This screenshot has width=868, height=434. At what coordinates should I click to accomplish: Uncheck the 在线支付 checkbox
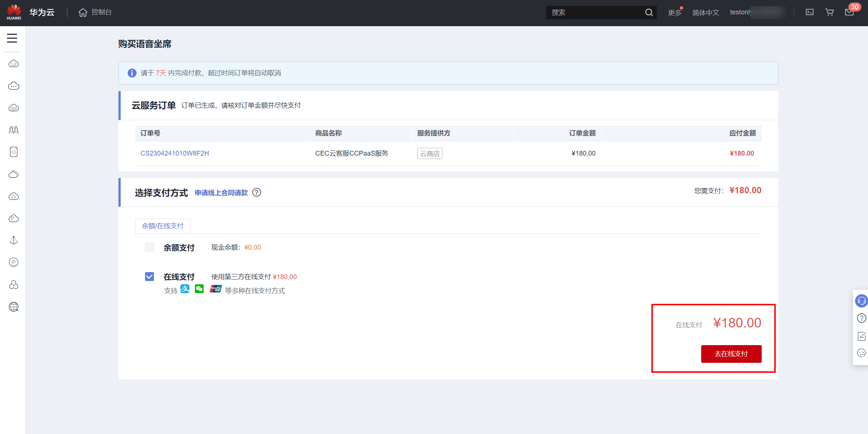149,277
